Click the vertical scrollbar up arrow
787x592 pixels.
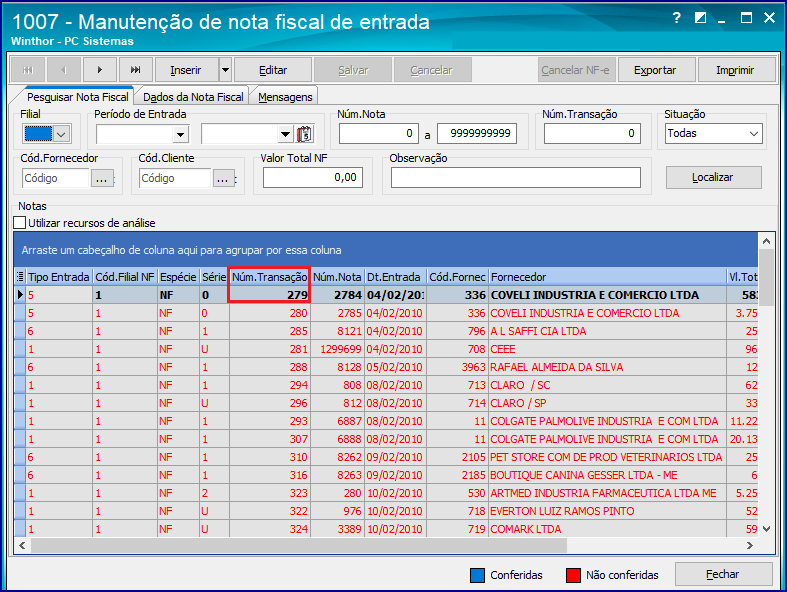tap(766, 242)
